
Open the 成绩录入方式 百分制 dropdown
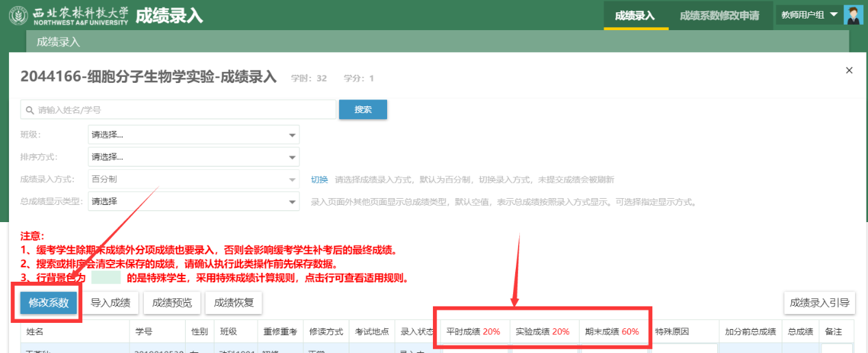pos(194,180)
